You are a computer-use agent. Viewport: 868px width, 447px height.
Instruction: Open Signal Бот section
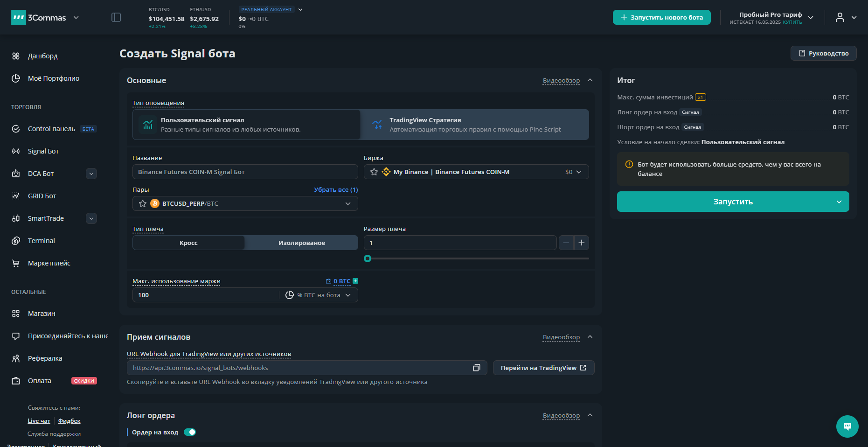(x=43, y=151)
